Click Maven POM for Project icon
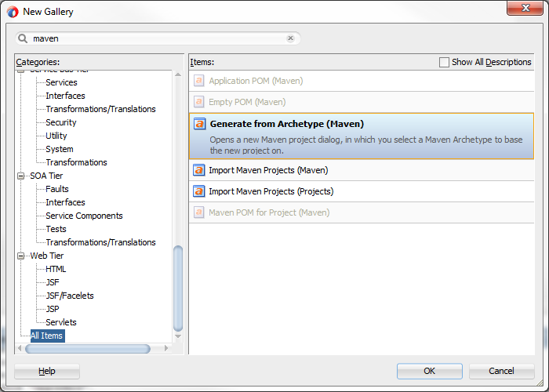The image size is (549, 392). coord(199,212)
